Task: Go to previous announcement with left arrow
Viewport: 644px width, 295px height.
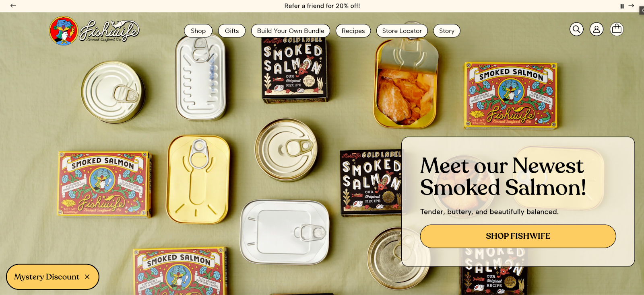Action: (x=13, y=6)
